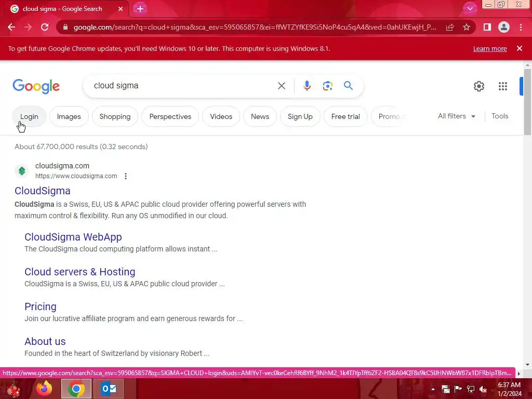Select the Login filter chip
This screenshot has height=399, width=532.
coord(29,116)
